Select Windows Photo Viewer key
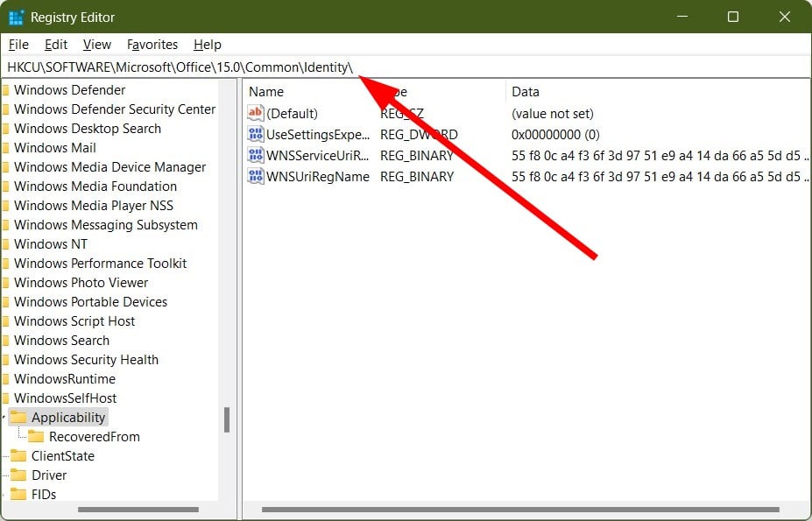This screenshot has height=521, width=812. [81, 282]
